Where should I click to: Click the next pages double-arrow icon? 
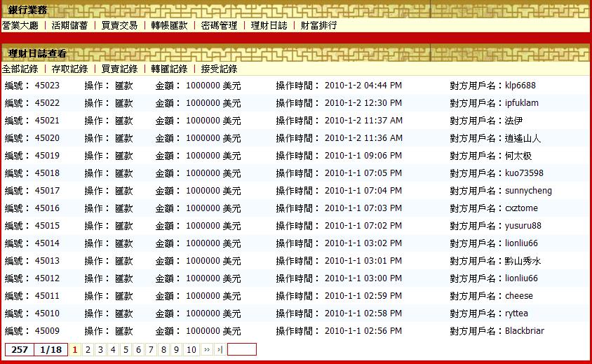(x=207, y=349)
